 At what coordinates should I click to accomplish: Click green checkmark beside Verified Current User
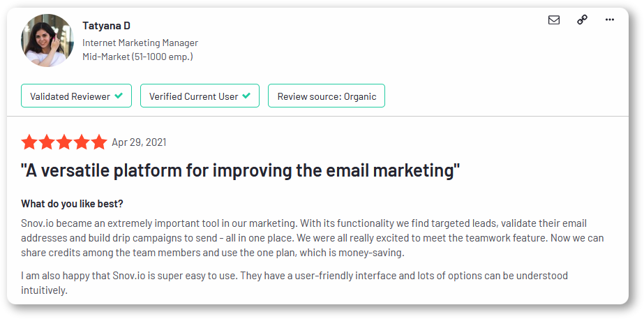[x=246, y=96]
